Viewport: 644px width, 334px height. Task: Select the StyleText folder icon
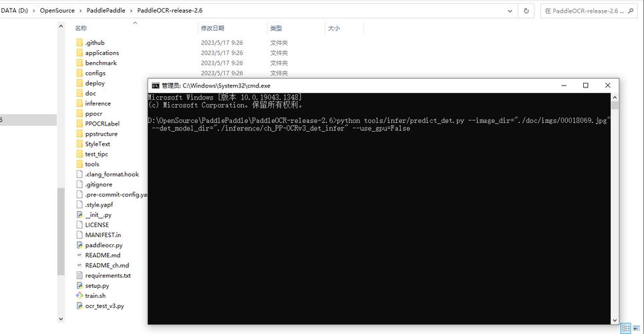[x=79, y=144]
